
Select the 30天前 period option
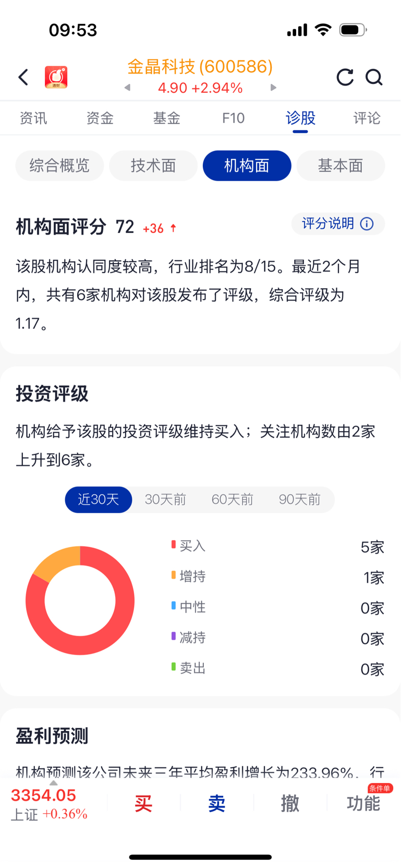point(165,499)
